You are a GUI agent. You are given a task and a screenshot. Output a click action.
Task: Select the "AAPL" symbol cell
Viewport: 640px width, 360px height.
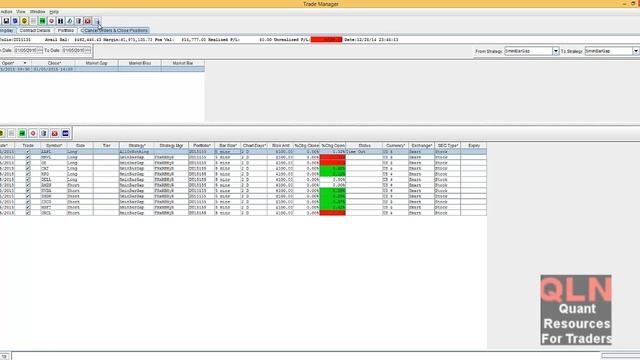point(54,152)
